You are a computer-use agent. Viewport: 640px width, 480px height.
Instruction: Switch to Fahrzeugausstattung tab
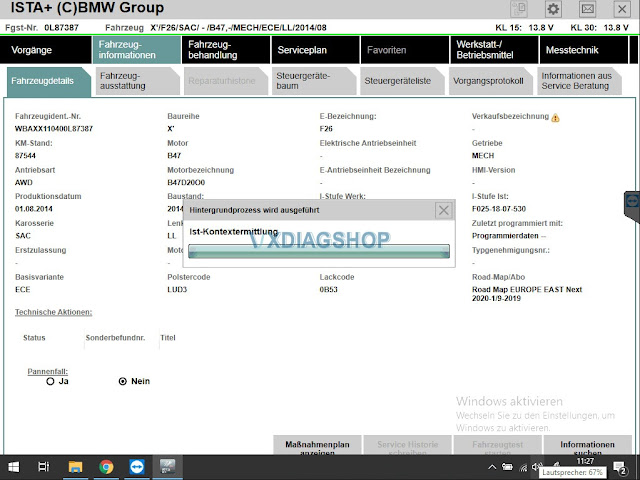pos(138,81)
